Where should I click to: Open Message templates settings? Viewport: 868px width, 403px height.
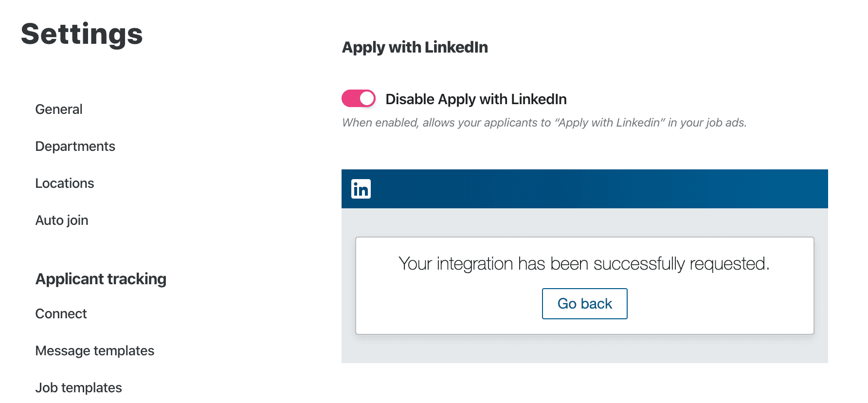95,350
